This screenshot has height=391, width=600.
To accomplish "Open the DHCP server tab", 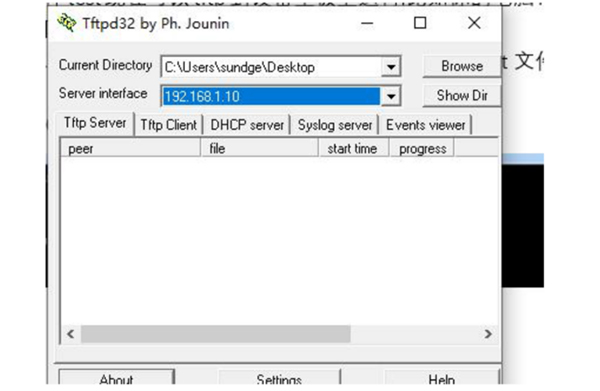I will tap(247, 125).
